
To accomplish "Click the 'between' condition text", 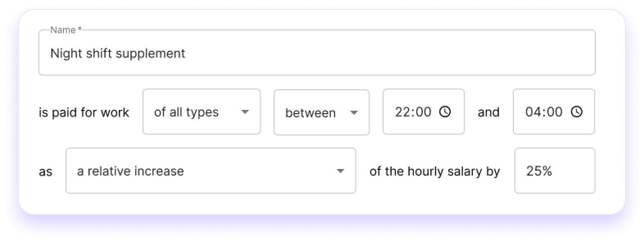I will (x=310, y=113).
